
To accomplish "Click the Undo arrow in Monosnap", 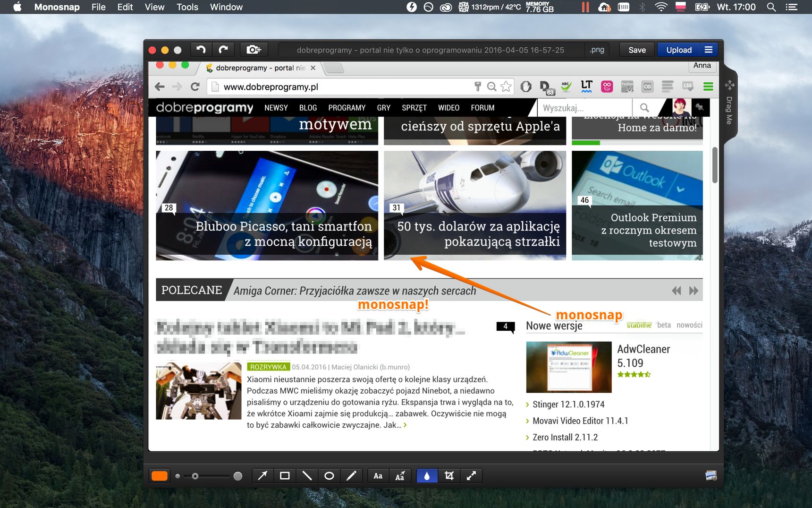I will pyautogui.click(x=201, y=50).
